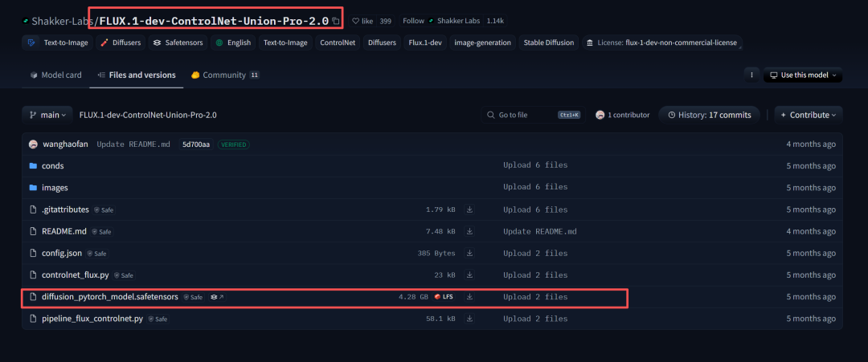Click the 385 Bytes file size text

[x=436, y=253]
